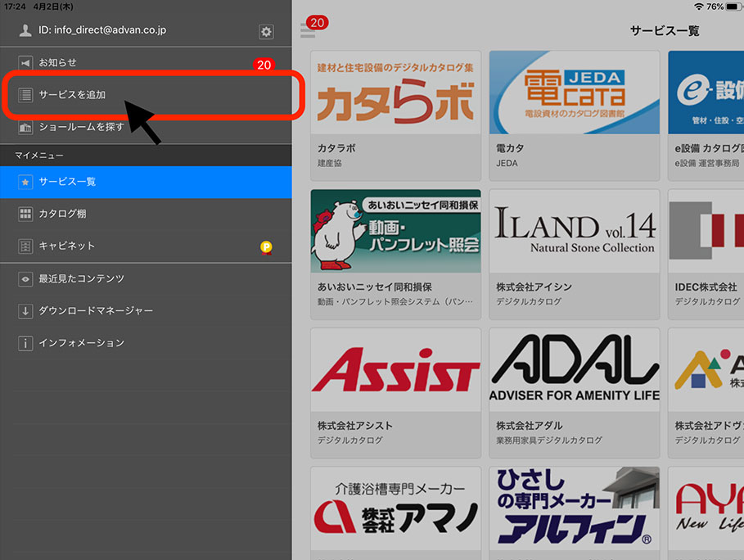Tap the list icon beside サービスを追加
744x560 pixels.
tap(25, 95)
